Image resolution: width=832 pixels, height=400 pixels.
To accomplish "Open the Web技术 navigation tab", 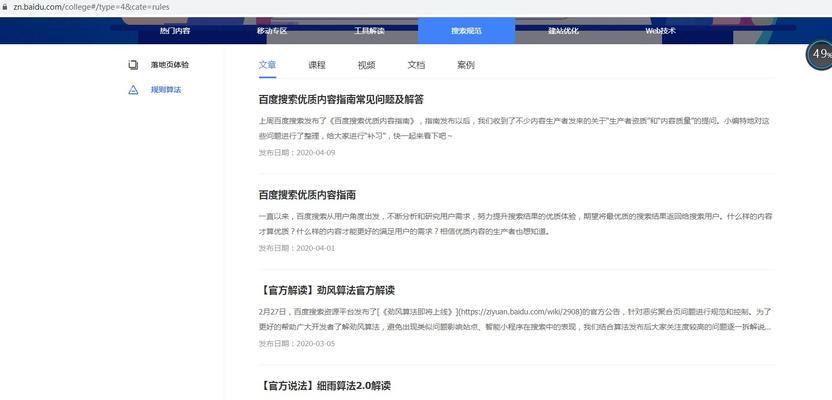I will pos(661,31).
